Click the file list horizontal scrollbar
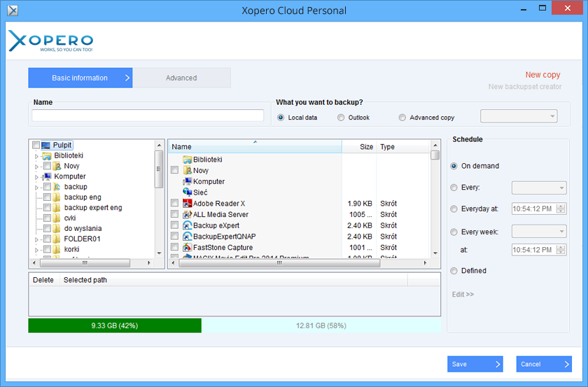The height and width of the screenshot is (387, 588). (279, 263)
